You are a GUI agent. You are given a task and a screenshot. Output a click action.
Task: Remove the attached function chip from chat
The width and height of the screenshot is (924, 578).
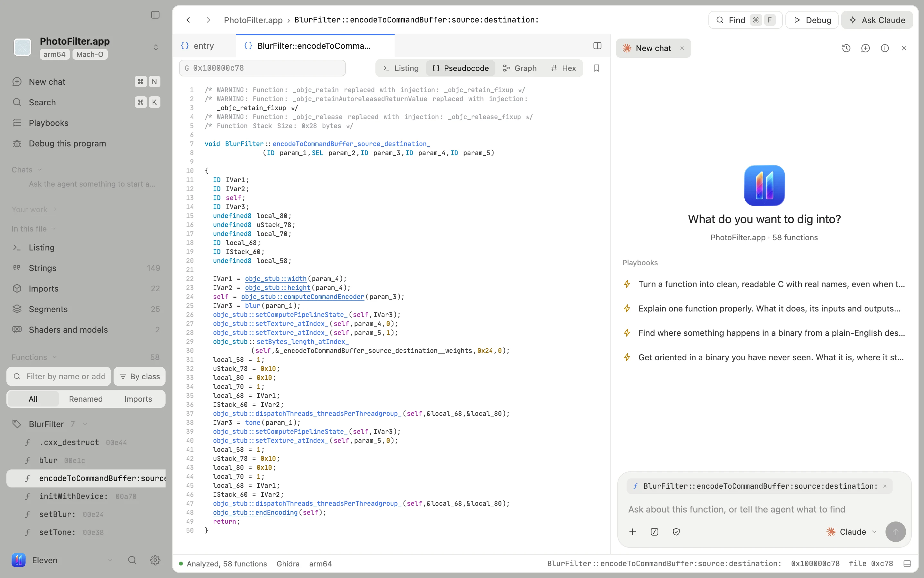[x=885, y=486]
